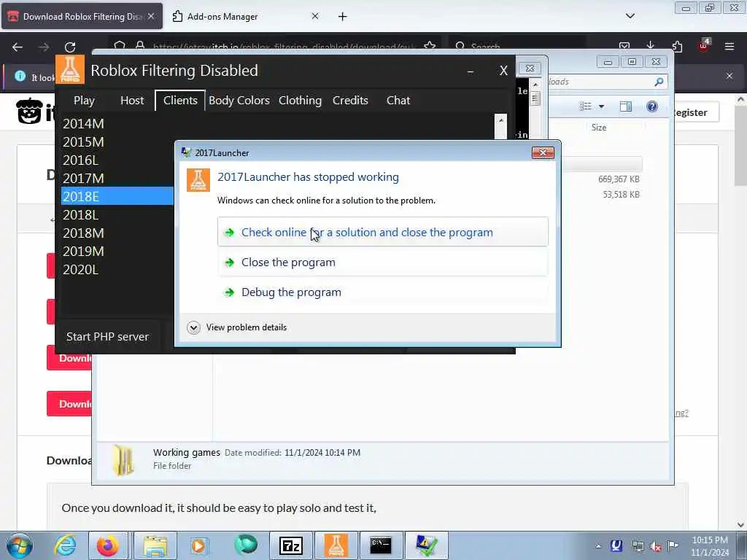Open Firefox extensions puzzle icon

(677, 46)
